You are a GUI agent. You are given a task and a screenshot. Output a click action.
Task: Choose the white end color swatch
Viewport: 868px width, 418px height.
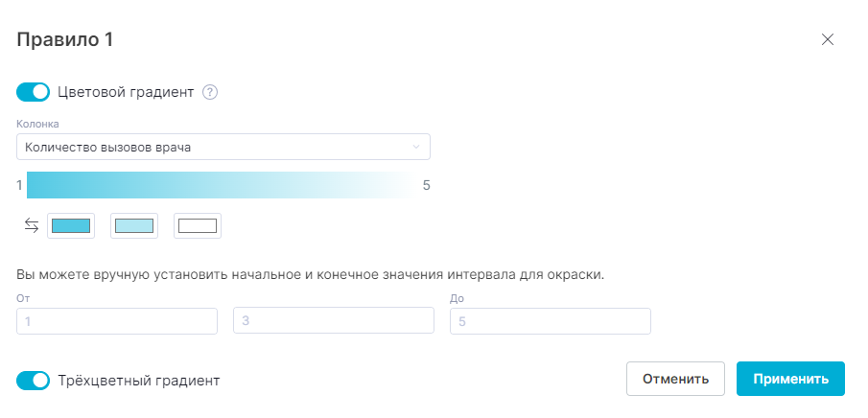(x=198, y=226)
